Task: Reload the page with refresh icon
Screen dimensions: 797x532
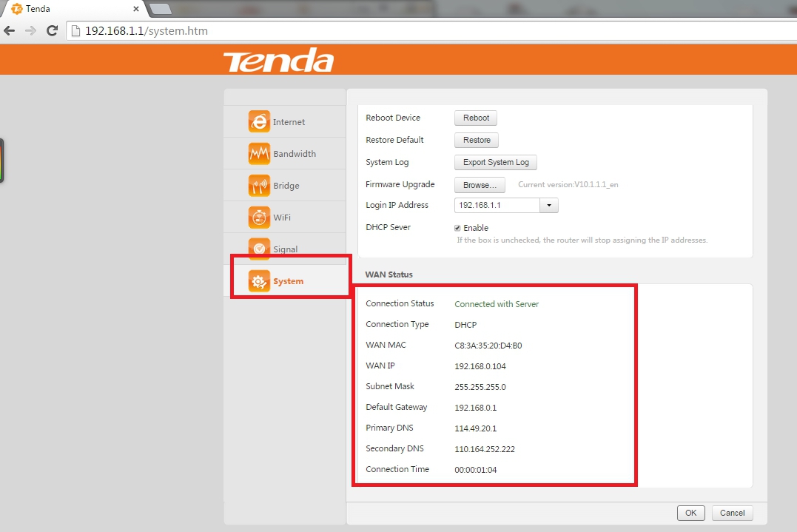Action: (52, 31)
